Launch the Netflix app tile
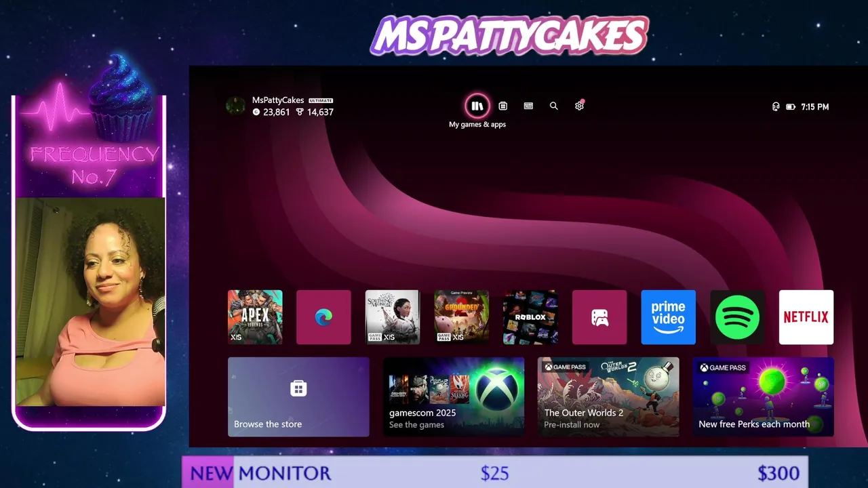 806,317
